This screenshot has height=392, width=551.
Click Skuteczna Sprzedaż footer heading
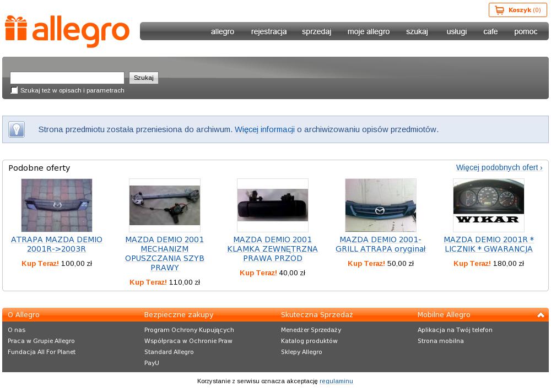pos(317,315)
